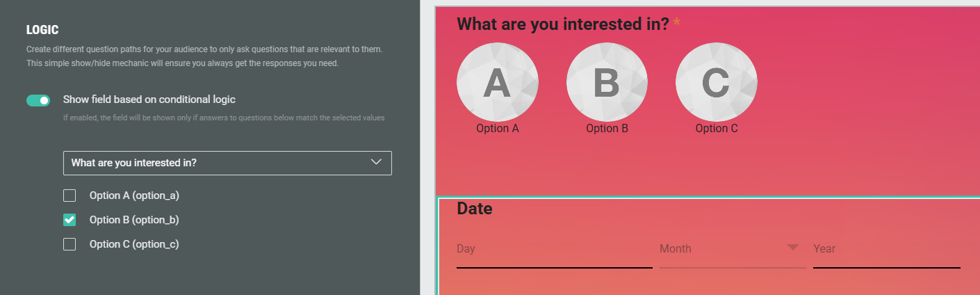Click the LOGIC section heading

coord(42,31)
